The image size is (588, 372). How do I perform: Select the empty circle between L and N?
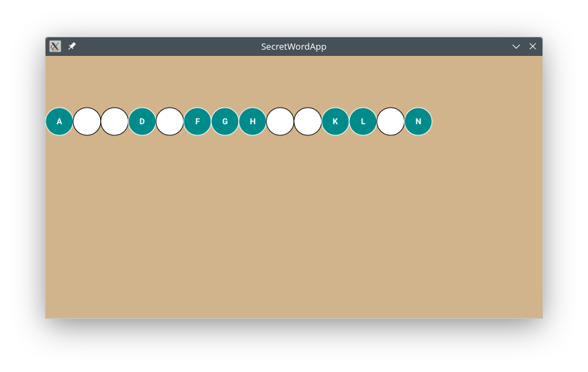[391, 121]
